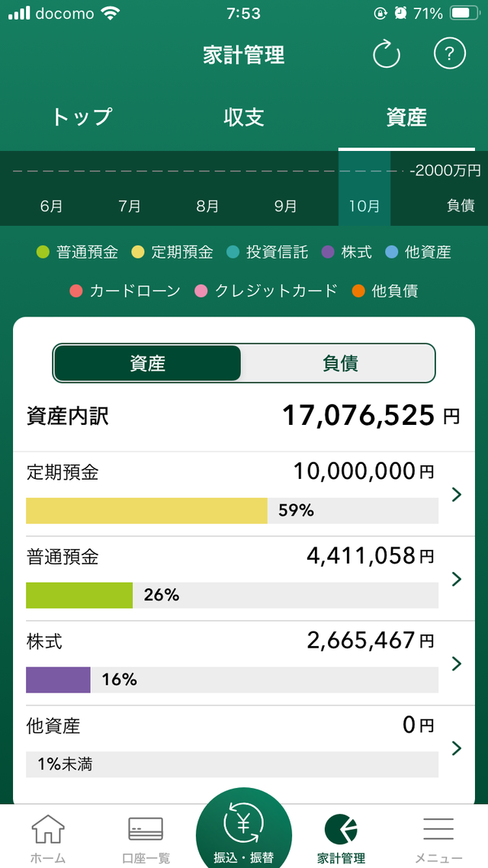This screenshot has width=488, height=868.
Task: Expand 株式 details chevron
Action: coord(457,663)
